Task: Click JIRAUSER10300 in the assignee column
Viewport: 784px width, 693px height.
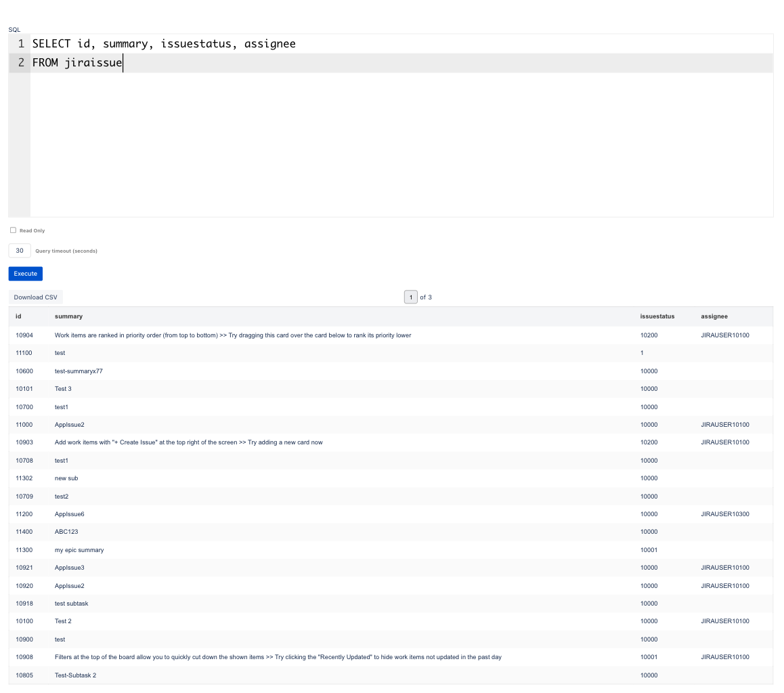Action: click(x=725, y=514)
